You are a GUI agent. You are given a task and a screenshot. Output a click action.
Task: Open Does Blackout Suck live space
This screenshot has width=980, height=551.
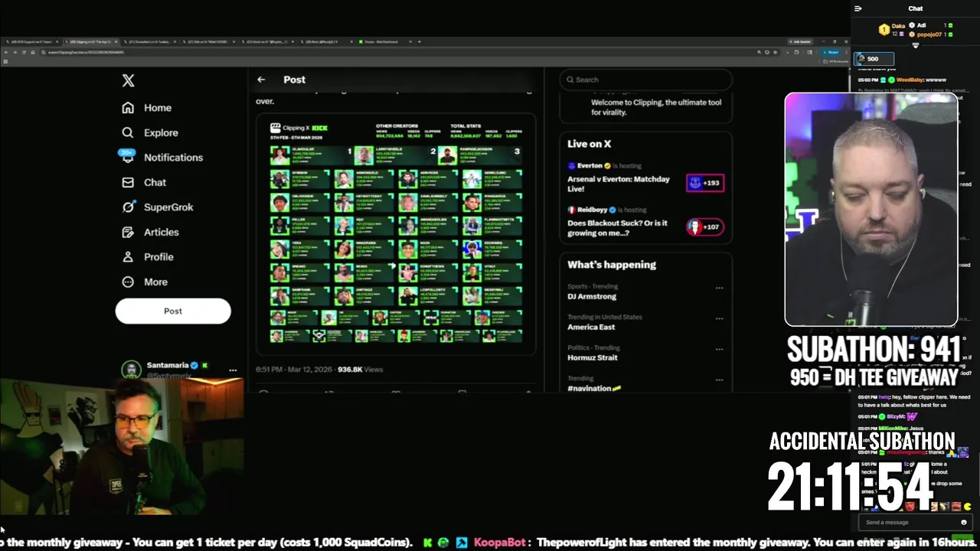[x=617, y=228]
